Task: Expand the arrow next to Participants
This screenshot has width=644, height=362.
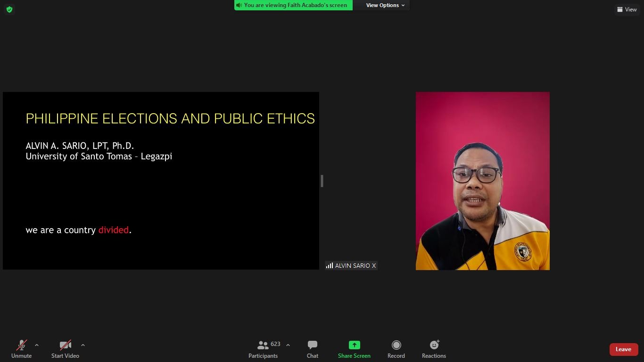Action: coord(288,345)
